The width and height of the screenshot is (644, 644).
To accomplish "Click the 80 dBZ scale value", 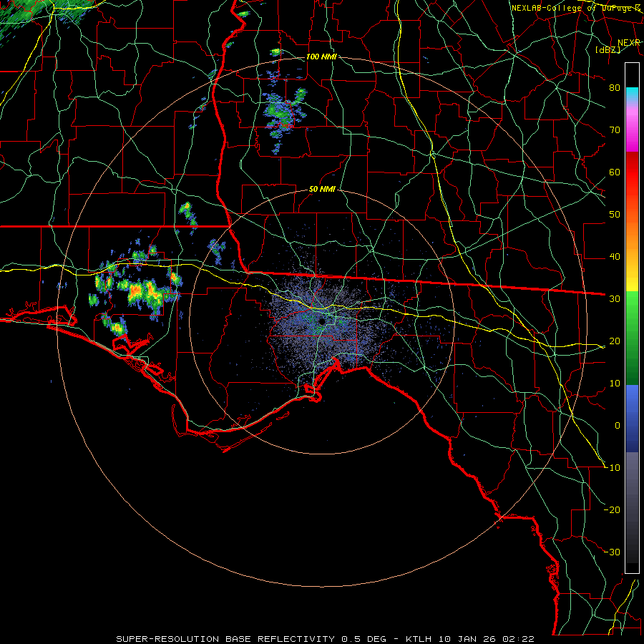I will [615, 88].
